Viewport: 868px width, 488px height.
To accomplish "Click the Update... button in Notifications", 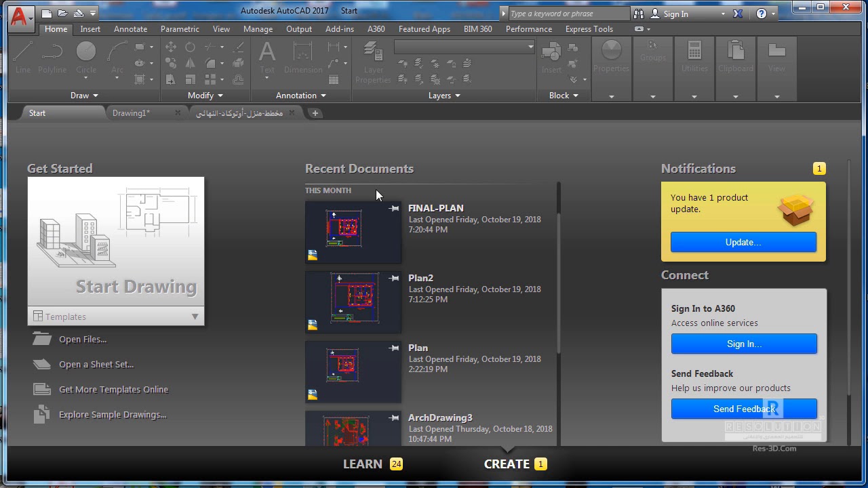I will point(743,242).
